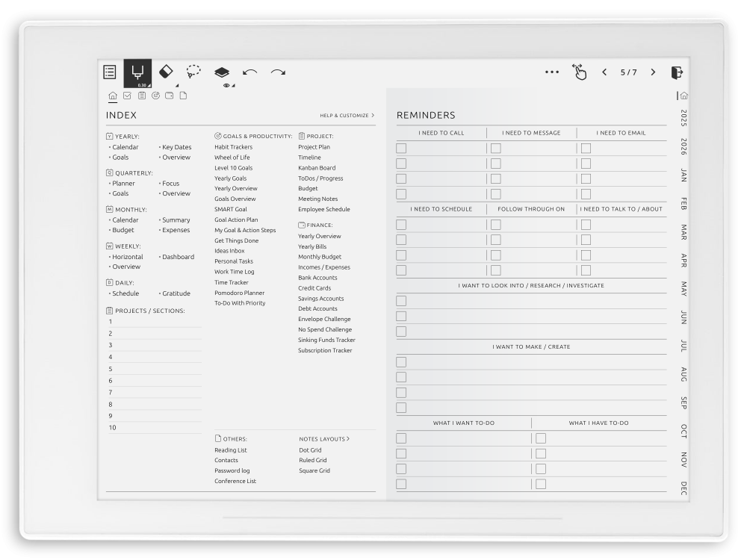The image size is (747, 560).
Task: Click the Undo icon
Action: pyautogui.click(x=249, y=71)
